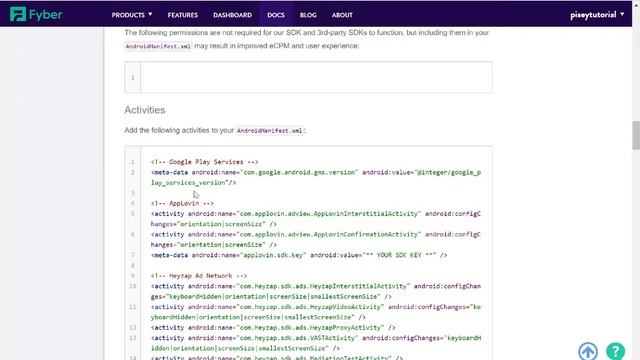640x360 pixels.
Task: Open the Blog nav item
Action: (308, 15)
